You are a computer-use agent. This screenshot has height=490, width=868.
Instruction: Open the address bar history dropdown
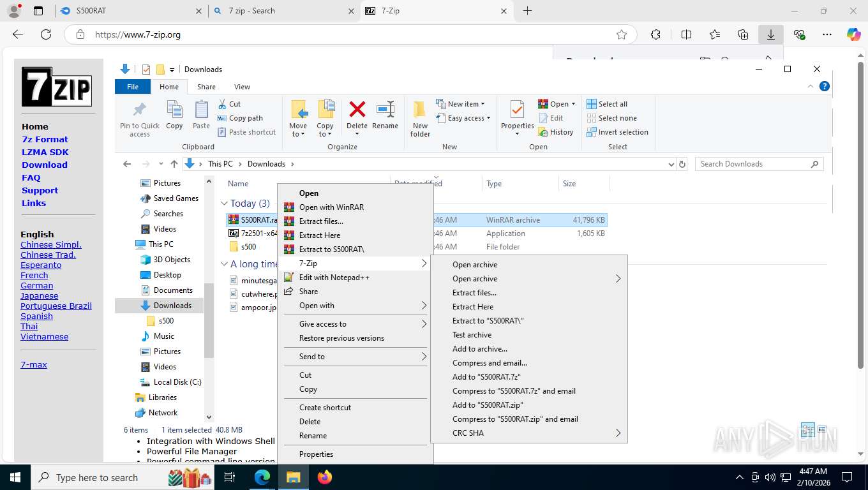(671, 164)
